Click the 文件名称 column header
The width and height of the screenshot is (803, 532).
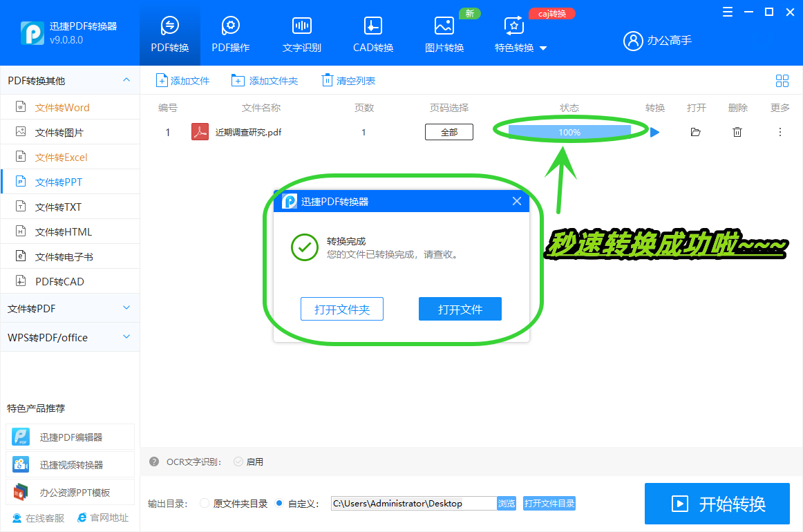(x=261, y=108)
